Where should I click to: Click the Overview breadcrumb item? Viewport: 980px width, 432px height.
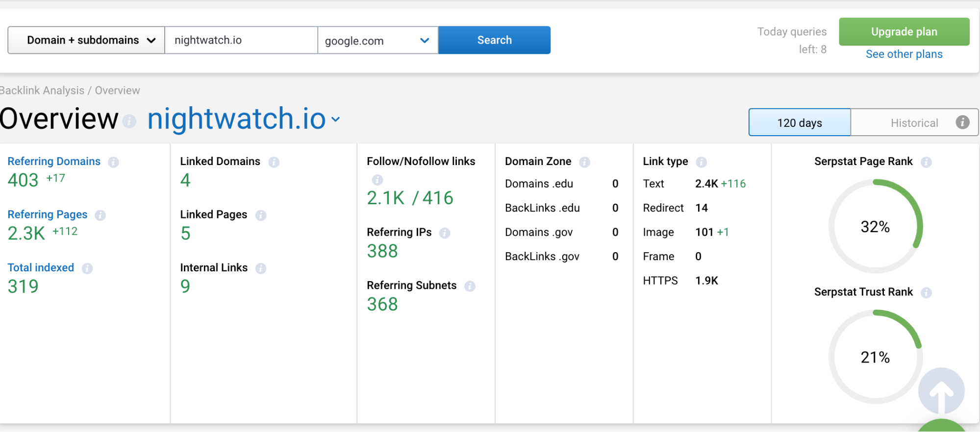coord(117,91)
